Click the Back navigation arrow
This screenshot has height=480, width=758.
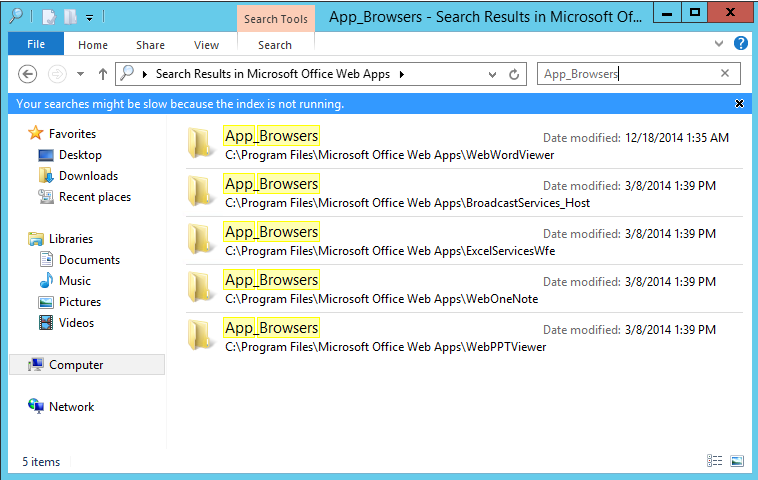click(x=28, y=74)
